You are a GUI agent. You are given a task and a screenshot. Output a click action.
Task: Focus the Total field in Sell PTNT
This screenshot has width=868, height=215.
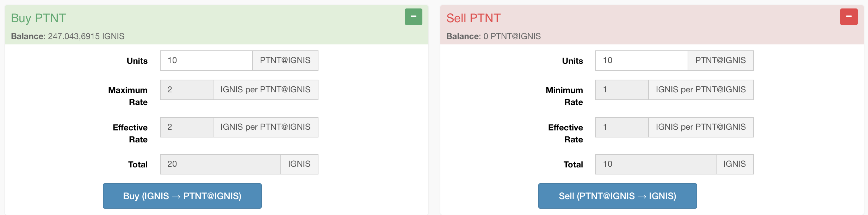656,164
